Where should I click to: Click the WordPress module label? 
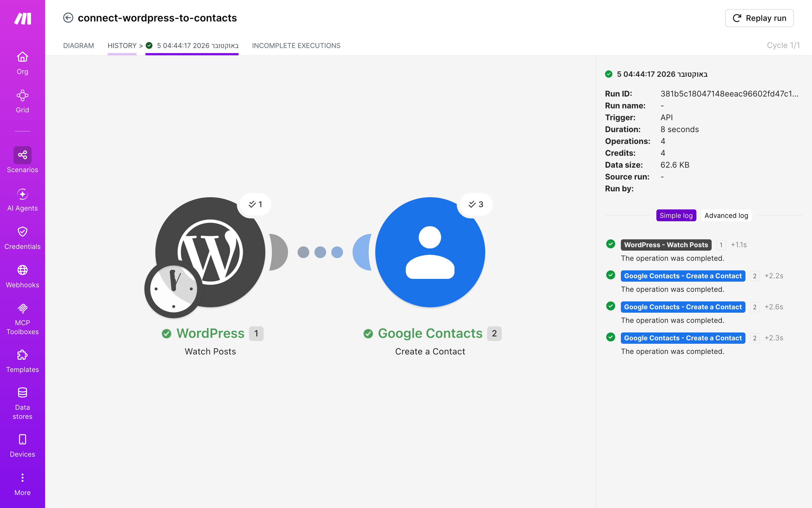[210, 333]
